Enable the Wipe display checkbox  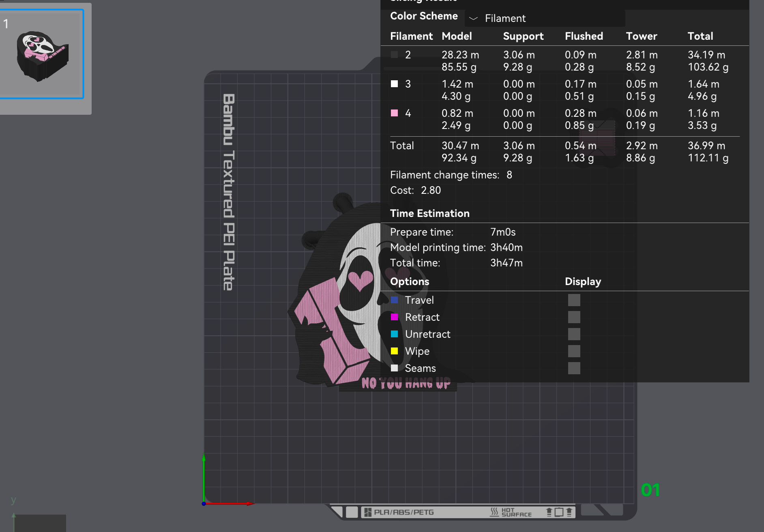[x=574, y=351]
